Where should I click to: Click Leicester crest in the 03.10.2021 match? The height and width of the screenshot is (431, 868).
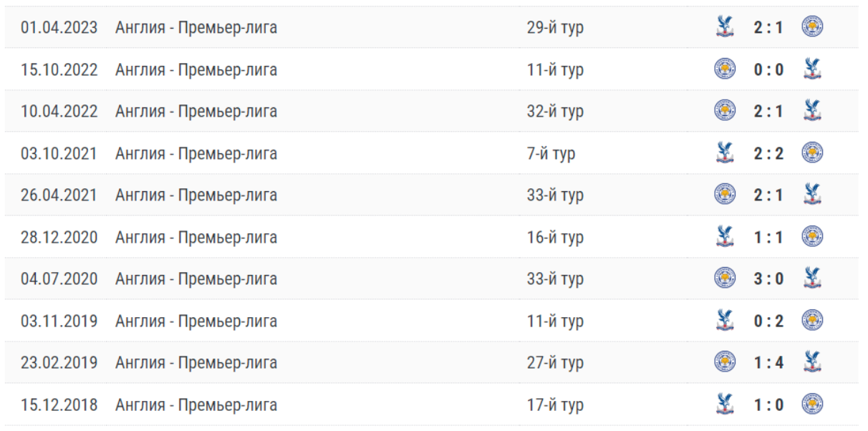812,153
